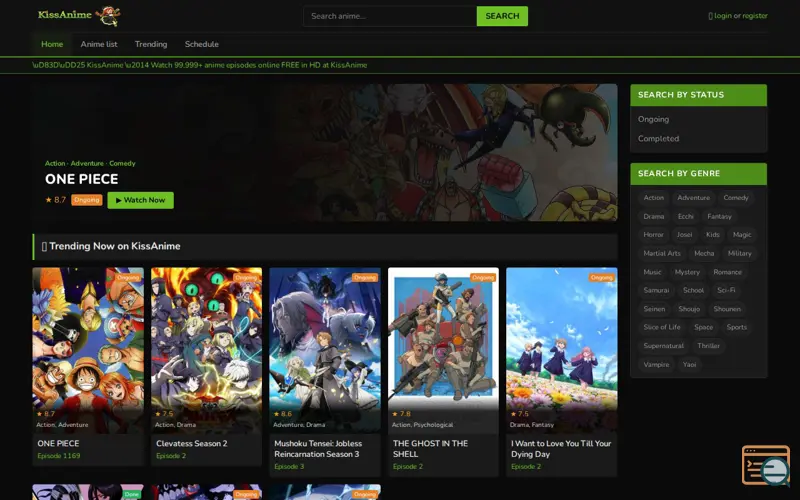The image size is (800, 500).
Task: Click THE GHOST IN THE SHELL title
Action: pos(430,448)
